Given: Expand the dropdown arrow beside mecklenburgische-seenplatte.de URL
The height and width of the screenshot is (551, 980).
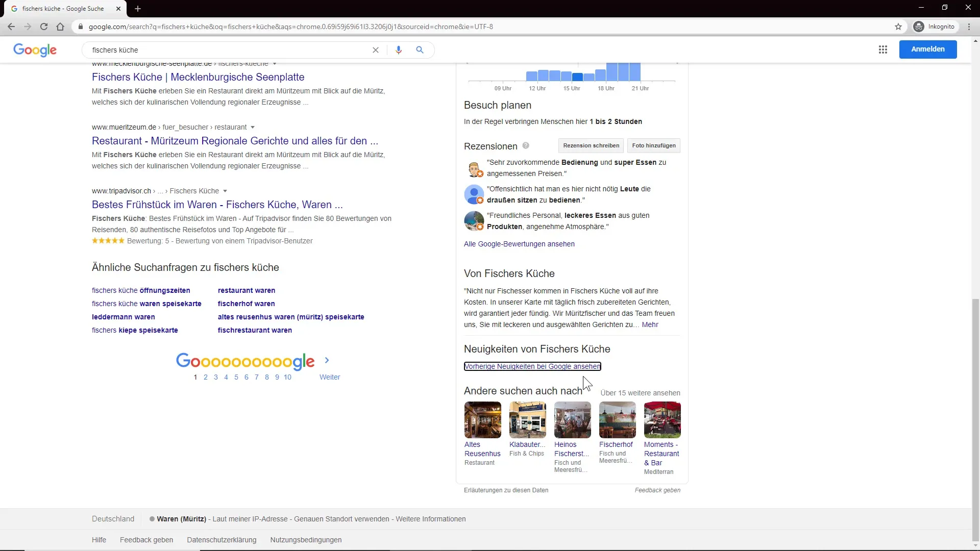Looking at the screenshot, I should [x=275, y=64].
